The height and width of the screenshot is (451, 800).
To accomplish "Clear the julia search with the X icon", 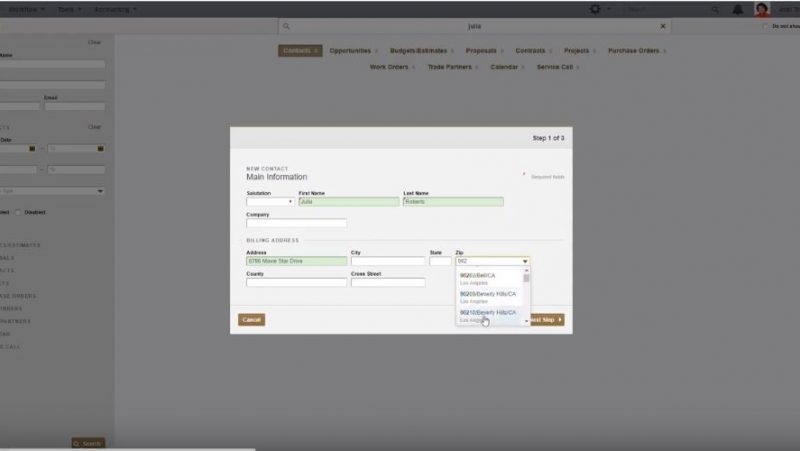I will pyautogui.click(x=663, y=27).
